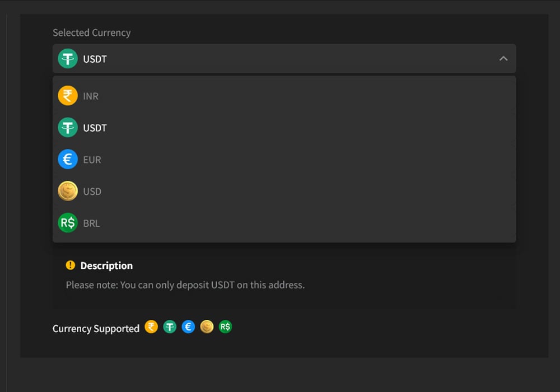Click the BRL icon in the Currency Supported row
The width and height of the screenshot is (560, 392).
pos(225,326)
